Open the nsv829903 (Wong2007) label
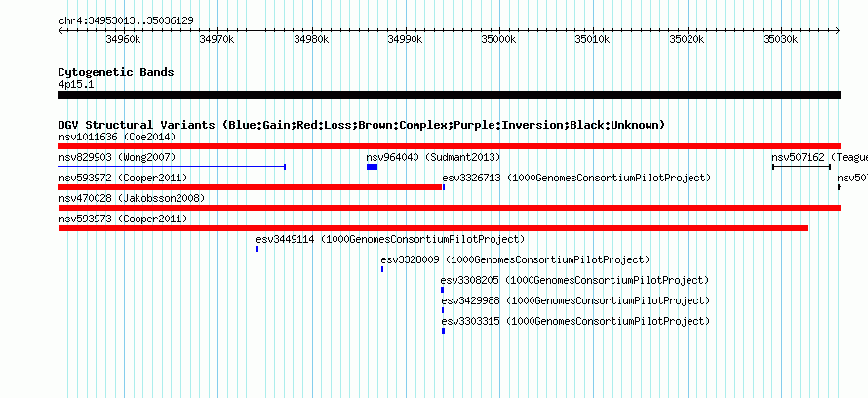868x398 pixels. pyautogui.click(x=117, y=157)
